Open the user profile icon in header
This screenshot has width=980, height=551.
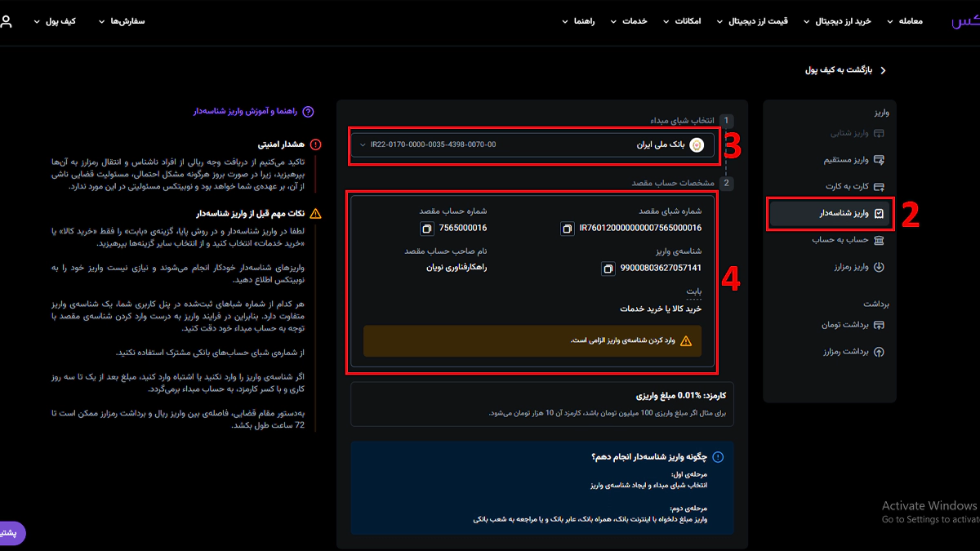[7, 21]
